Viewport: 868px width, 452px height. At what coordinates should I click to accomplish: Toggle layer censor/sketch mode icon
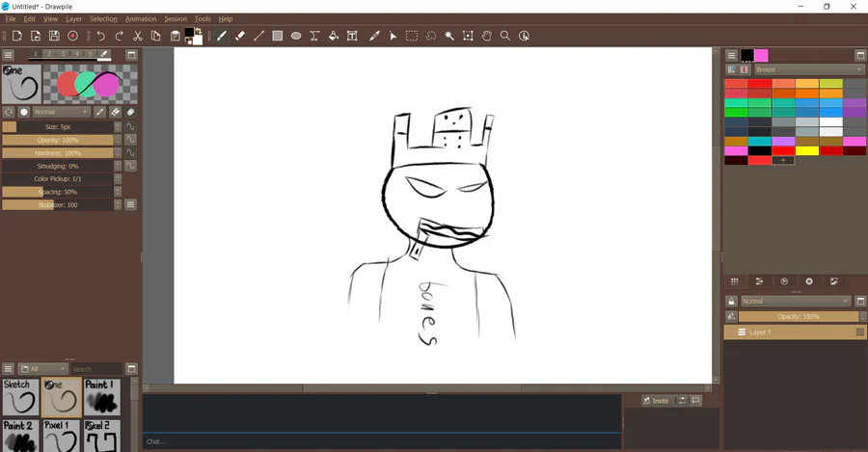click(731, 316)
